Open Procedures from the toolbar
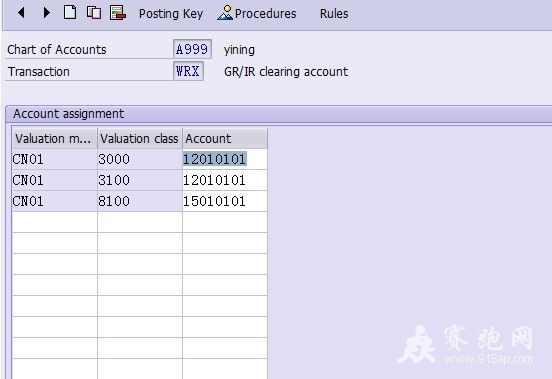The width and height of the screenshot is (552, 379). tap(257, 13)
